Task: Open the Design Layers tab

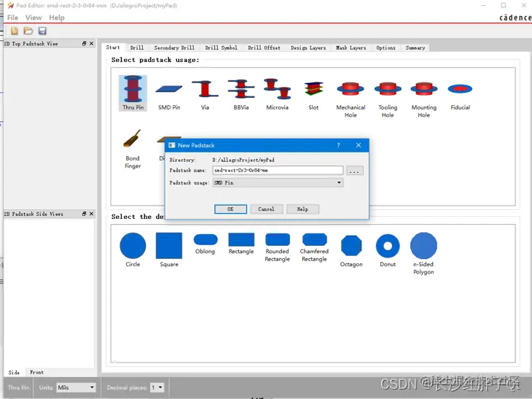Action: pyautogui.click(x=308, y=48)
